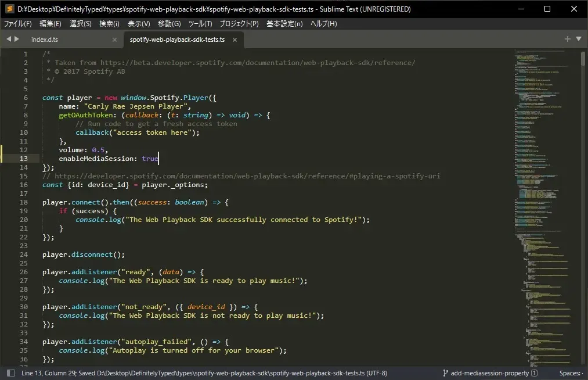Add a new tab with plus icon
This screenshot has width=588, height=380.
[567, 39]
